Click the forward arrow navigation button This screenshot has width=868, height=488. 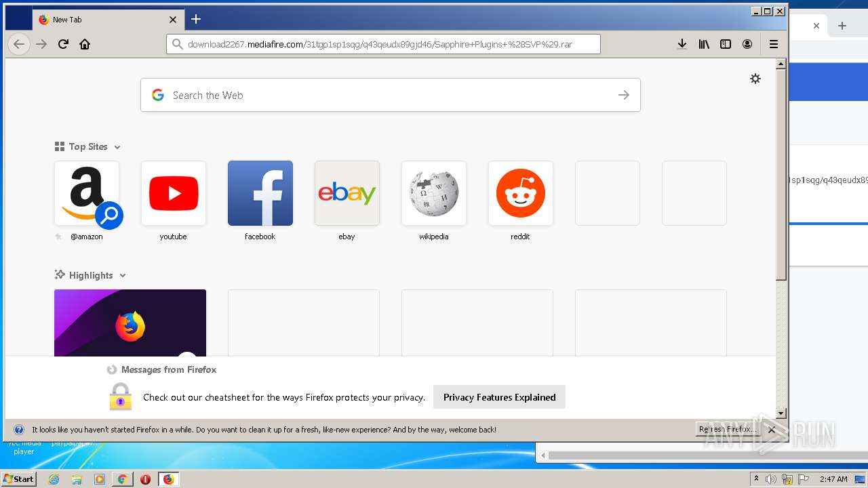pos(41,44)
